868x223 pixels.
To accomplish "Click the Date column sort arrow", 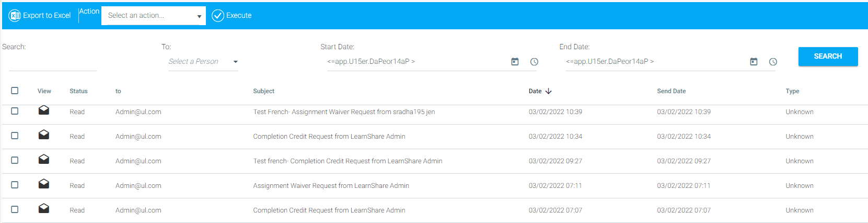I will pos(548,91).
